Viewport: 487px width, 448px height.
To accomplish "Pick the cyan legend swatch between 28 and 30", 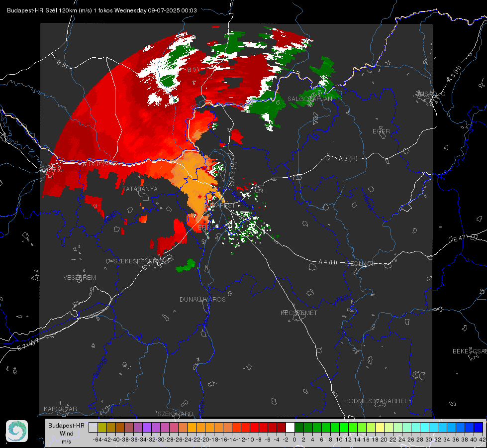I will pos(425,427).
